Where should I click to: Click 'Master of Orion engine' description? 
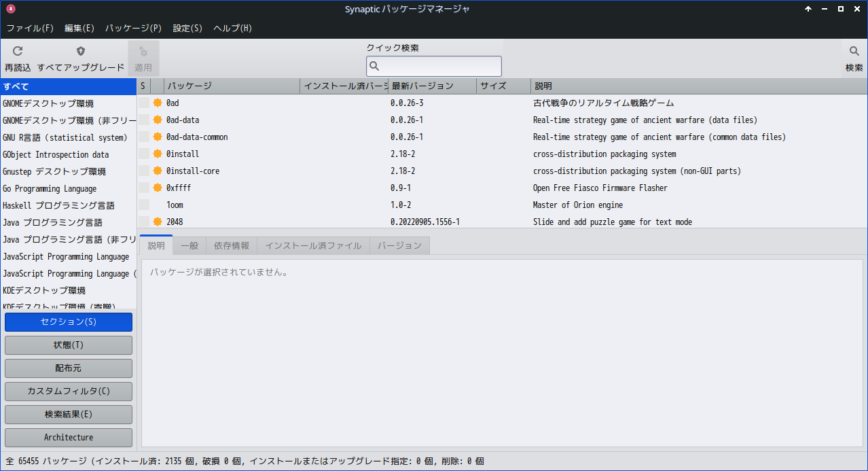[578, 205]
